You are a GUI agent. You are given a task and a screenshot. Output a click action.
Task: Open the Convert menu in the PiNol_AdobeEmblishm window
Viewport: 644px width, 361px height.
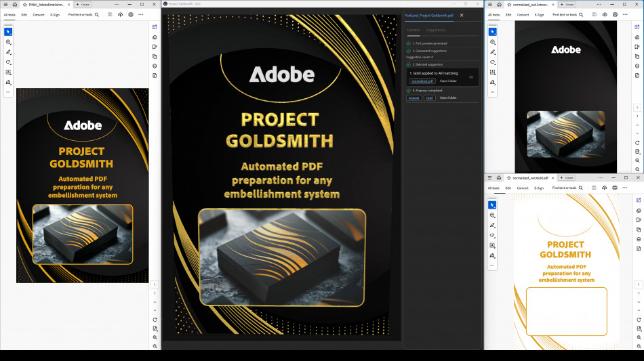click(x=39, y=14)
